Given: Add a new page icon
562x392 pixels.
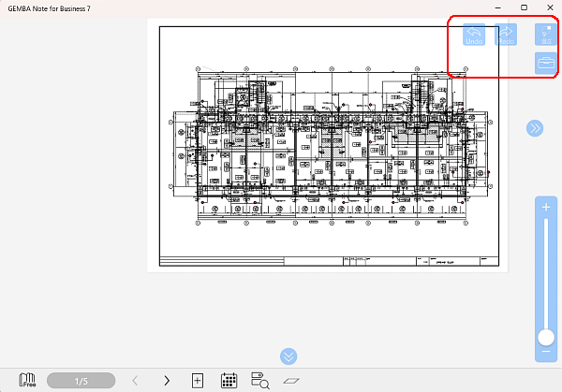Looking at the screenshot, I should 198,381.
